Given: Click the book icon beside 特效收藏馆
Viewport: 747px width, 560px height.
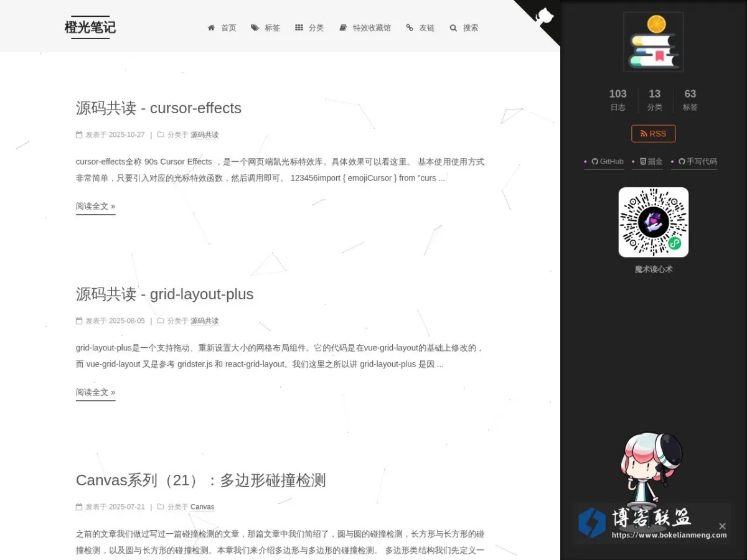Looking at the screenshot, I should click(343, 28).
